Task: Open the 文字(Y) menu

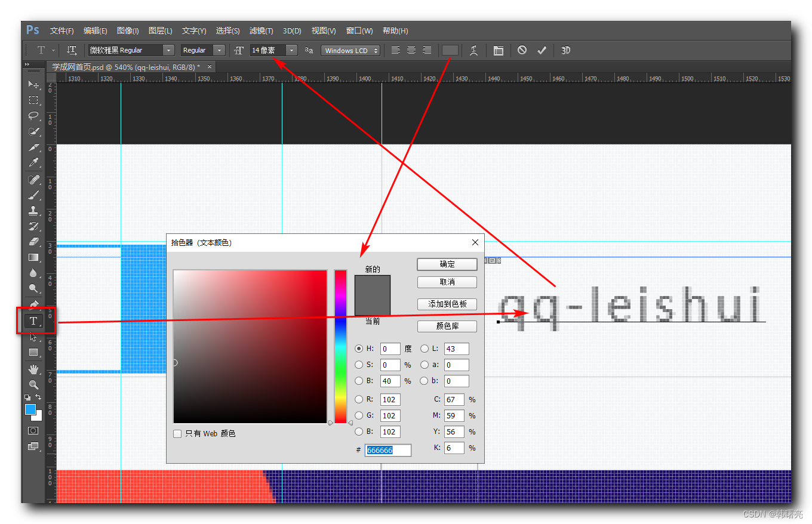Action: [194, 31]
